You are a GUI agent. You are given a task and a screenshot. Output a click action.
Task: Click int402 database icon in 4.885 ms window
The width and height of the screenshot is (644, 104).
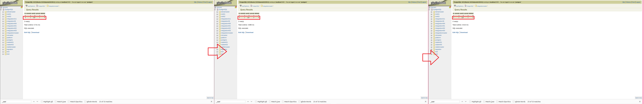tap(220, 17)
